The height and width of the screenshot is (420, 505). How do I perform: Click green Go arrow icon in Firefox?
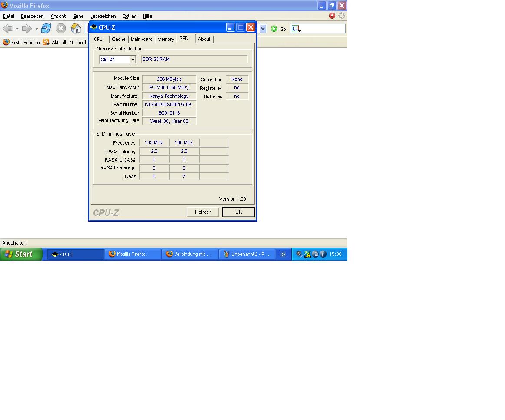(274, 29)
